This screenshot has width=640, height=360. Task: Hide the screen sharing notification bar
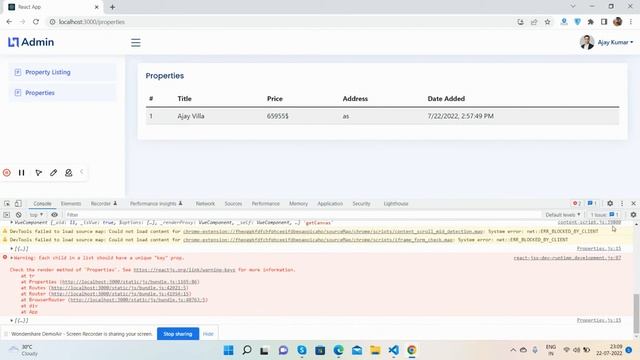coord(208,334)
